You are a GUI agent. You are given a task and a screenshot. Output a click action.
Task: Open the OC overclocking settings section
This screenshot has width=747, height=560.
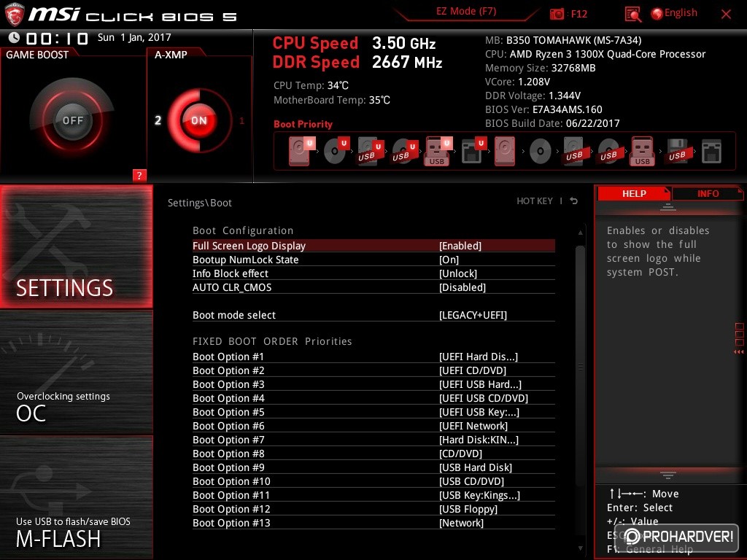76,372
